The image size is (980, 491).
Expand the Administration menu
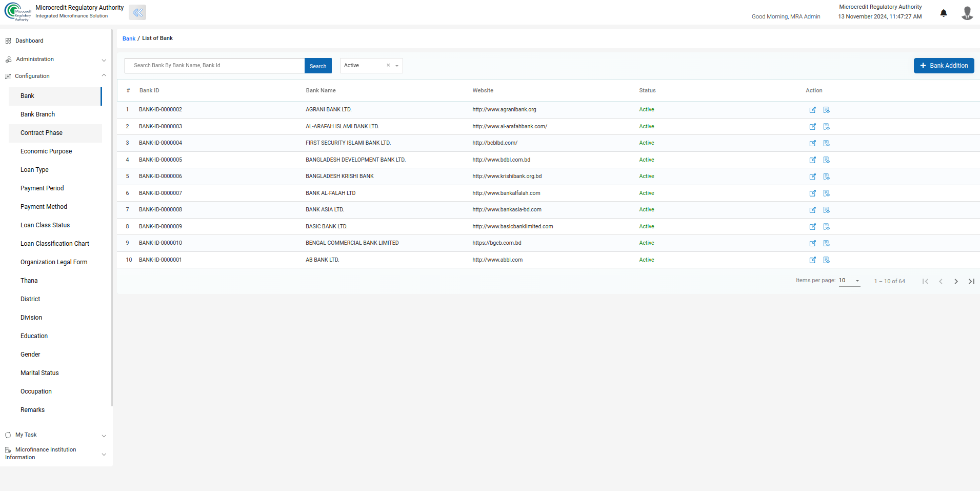click(56, 60)
